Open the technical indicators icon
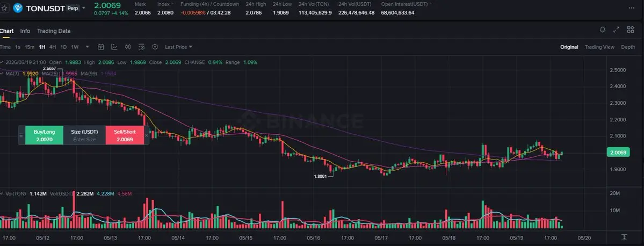 [x=114, y=47]
